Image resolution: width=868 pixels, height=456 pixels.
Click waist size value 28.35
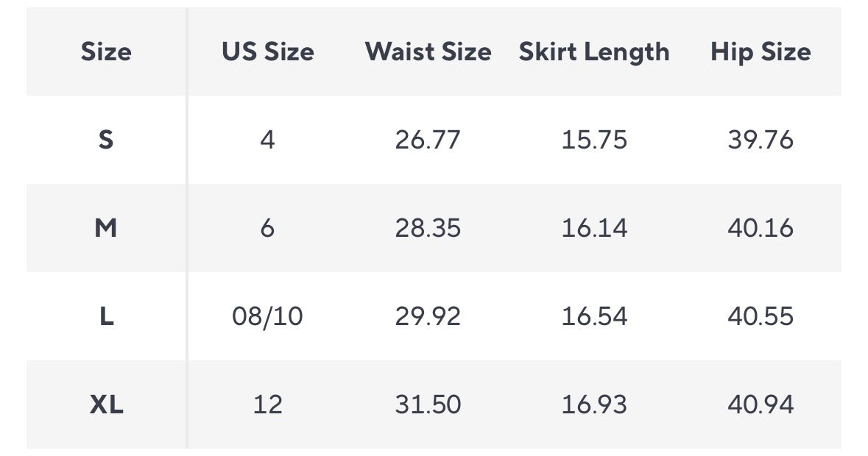click(428, 228)
